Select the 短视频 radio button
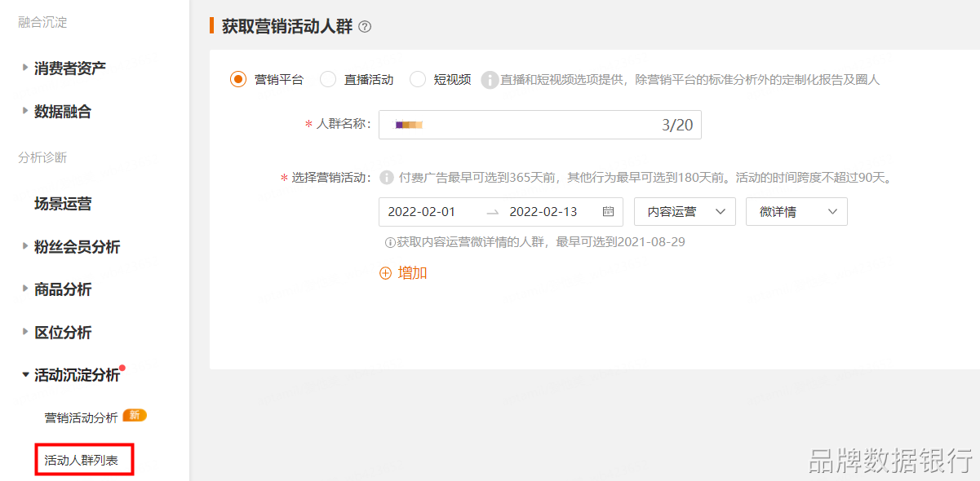Screen dimensions: 980x481 [x=418, y=79]
